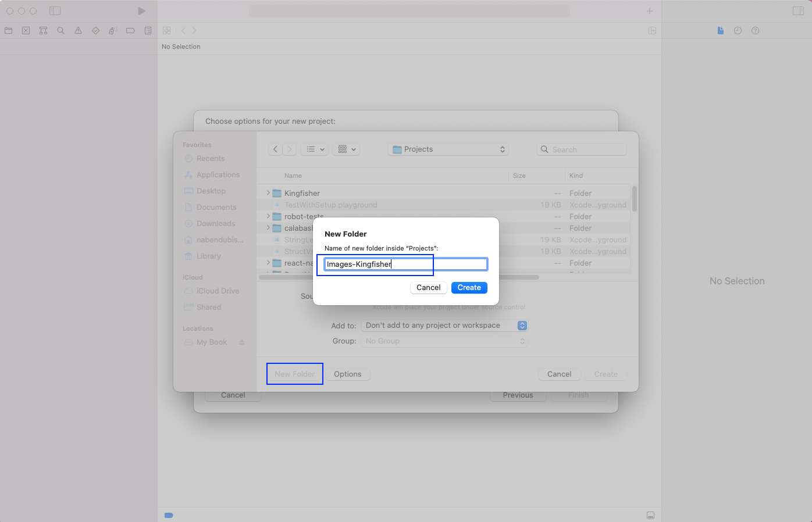Select the Kingfisher folder row

[444, 193]
